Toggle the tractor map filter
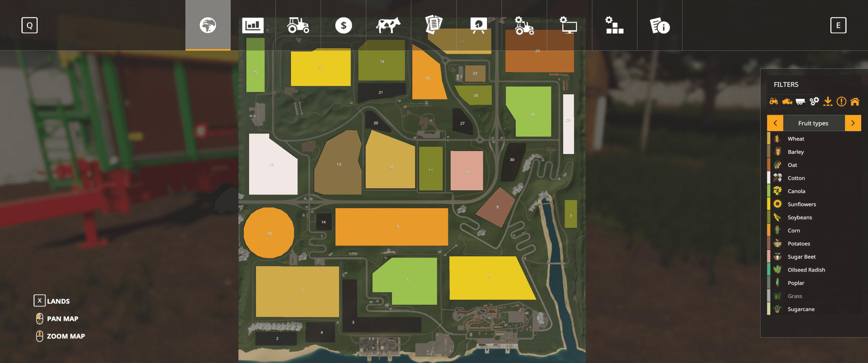This screenshot has width=868, height=363. 774,101
